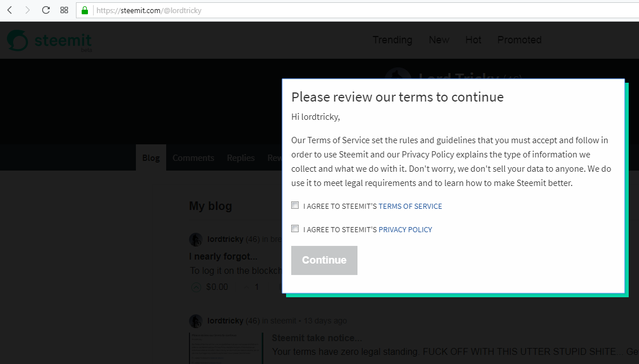Open lordtricky avatar on 'I nearly forgot' post
This screenshot has width=639, height=364.
click(x=196, y=240)
